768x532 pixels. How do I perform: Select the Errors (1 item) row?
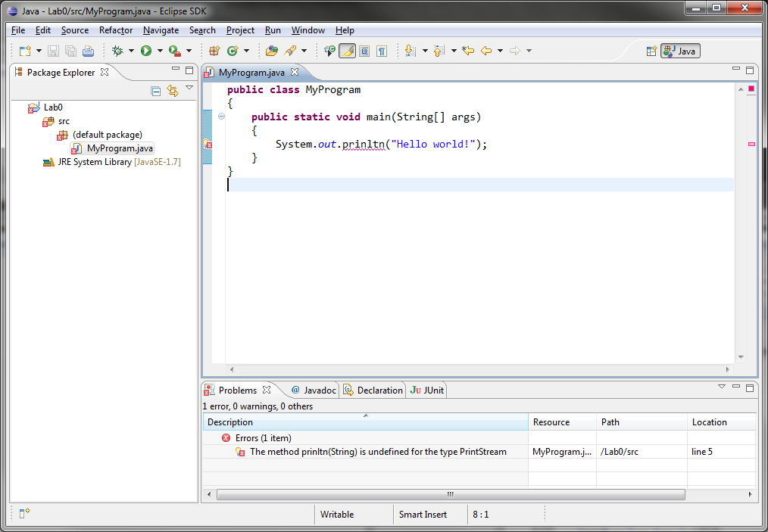263,438
